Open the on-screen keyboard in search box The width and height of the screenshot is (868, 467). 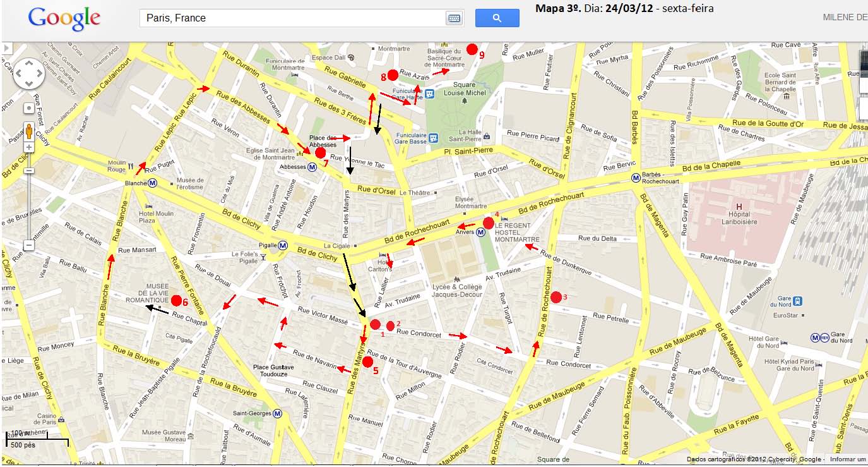[x=454, y=18]
